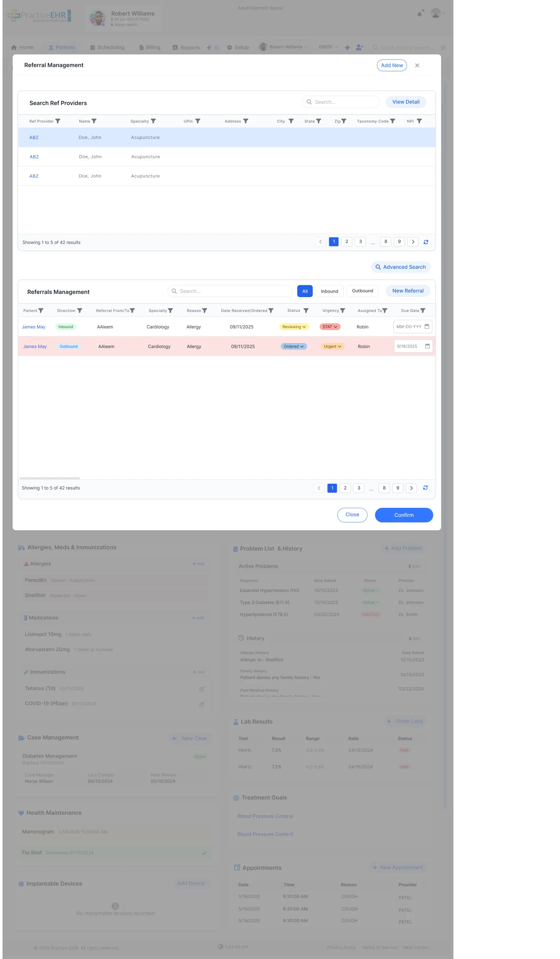The image size is (560, 959).
Task: Click the AI sparkle icon in the navigation bar
Action: coord(209,47)
